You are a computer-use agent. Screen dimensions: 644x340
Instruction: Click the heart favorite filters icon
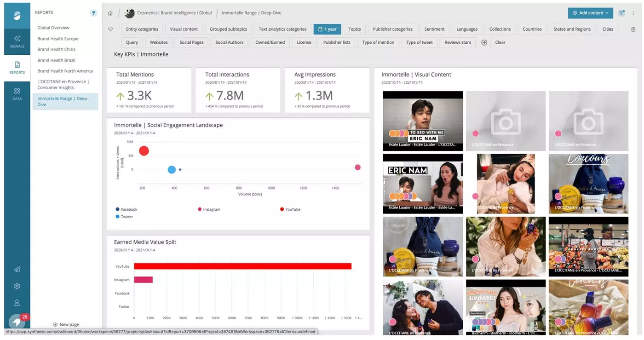pyautogui.click(x=110, y=29)
